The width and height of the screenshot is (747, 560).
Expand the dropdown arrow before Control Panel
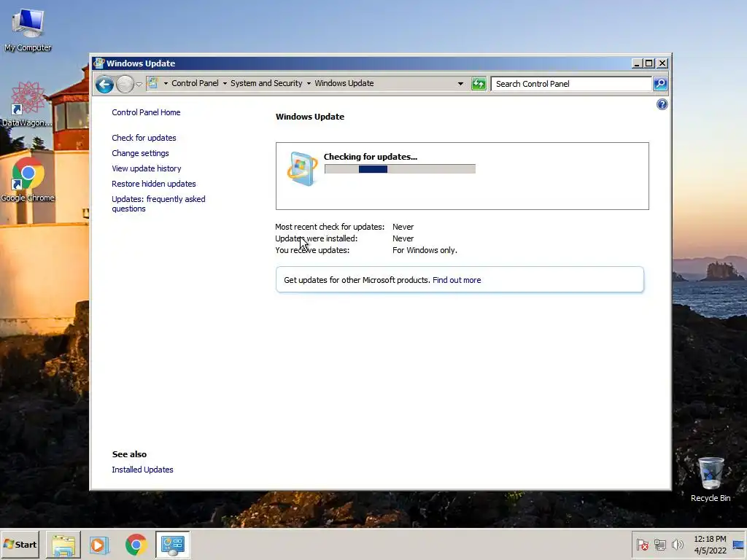click(x=166, y=83)
